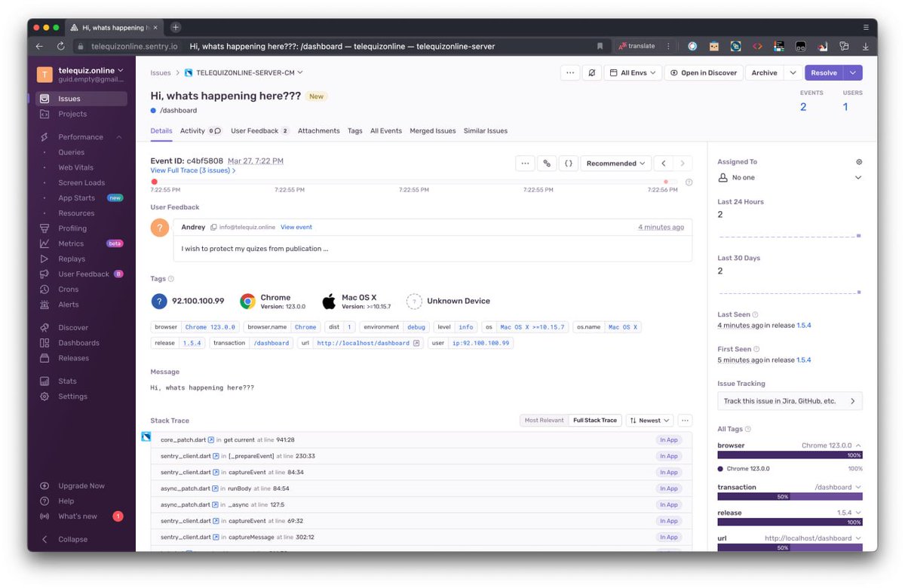Click the Resolve button

824,73
